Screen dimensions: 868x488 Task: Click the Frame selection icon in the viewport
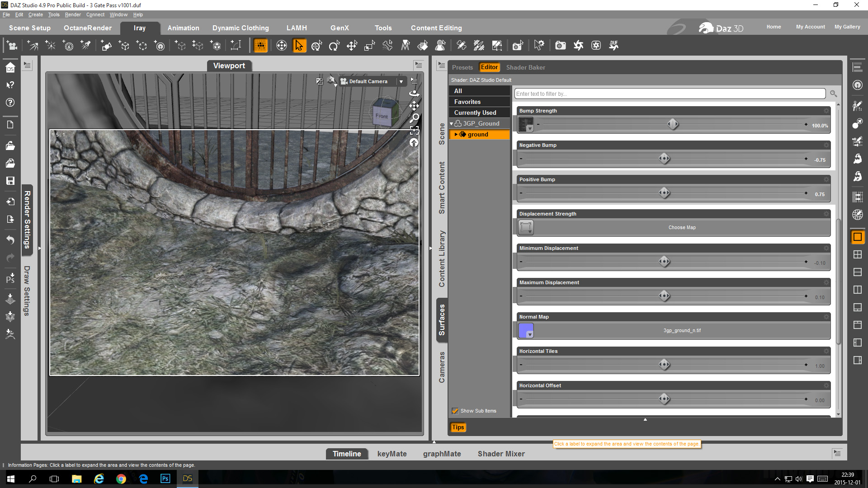point(414,131)
